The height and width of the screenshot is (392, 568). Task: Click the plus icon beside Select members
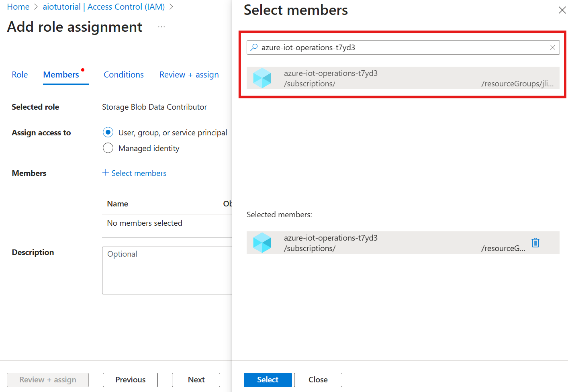(x=106, y=173)
